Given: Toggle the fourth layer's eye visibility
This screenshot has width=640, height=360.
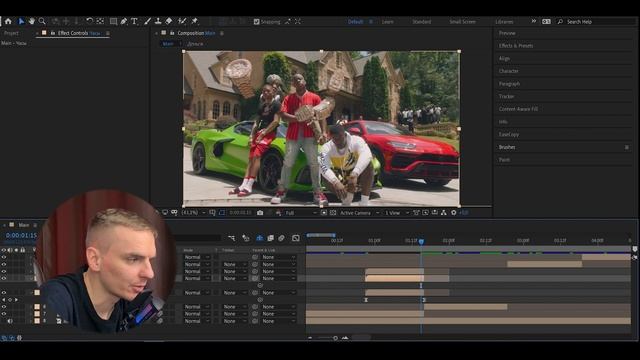Looking at the screenshot, I should (4, 278).
